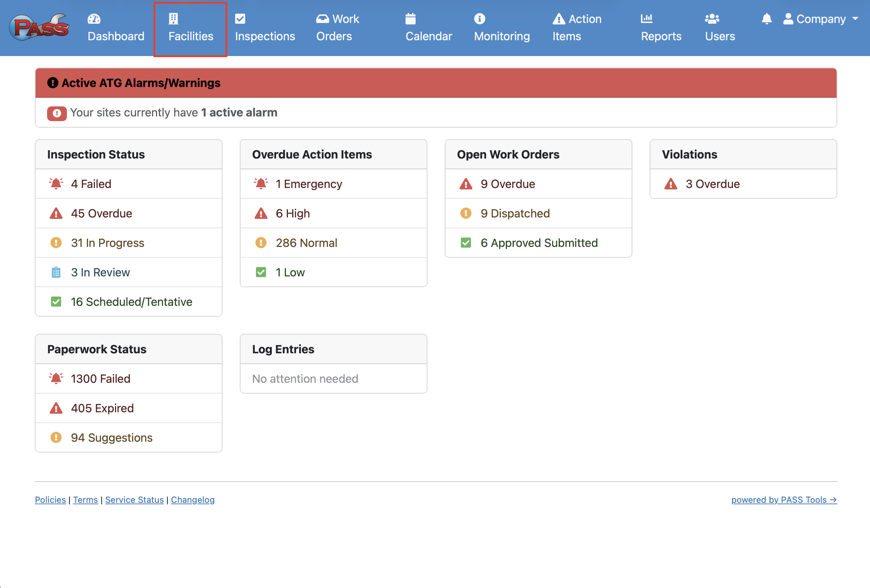
Task: Click the Users group icon
Action: tap(712, 19)
